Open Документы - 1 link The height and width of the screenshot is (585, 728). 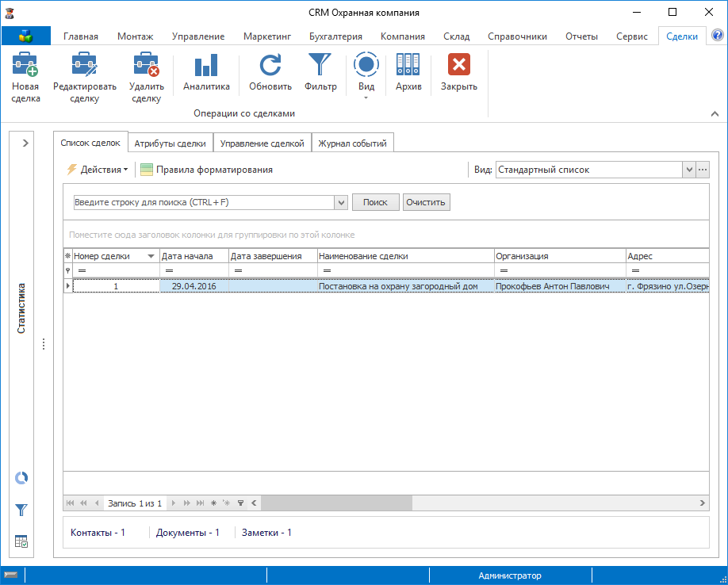coord(188,533)
